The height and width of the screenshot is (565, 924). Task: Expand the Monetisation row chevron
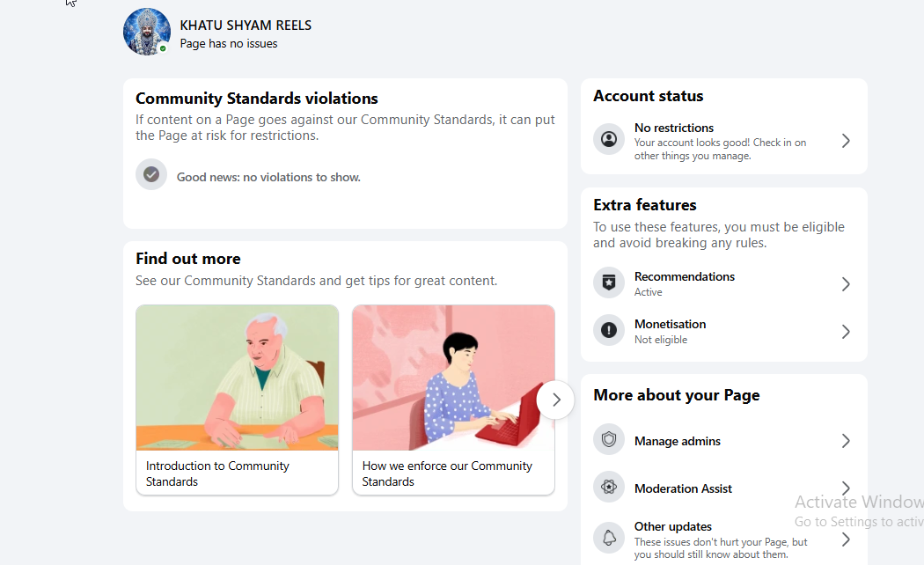846,332
